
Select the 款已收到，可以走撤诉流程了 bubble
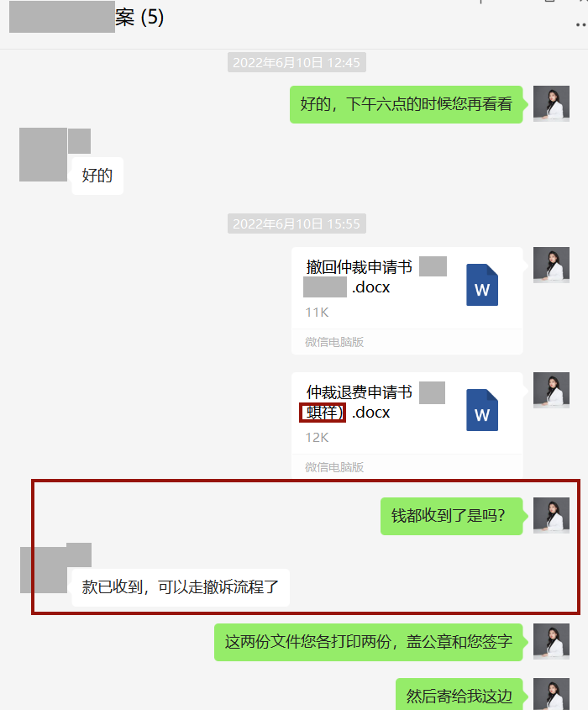tap(181, 587)
